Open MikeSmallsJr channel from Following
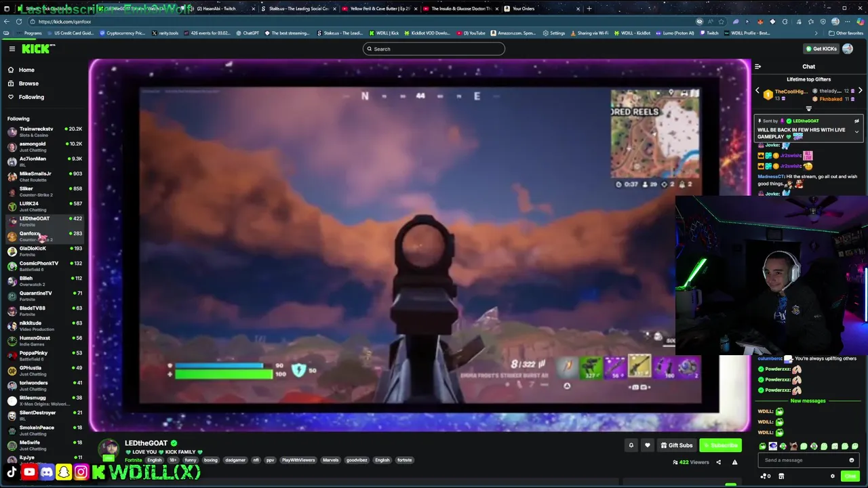The width and height of the screenshot is (868, 488). tap(44, 176)
